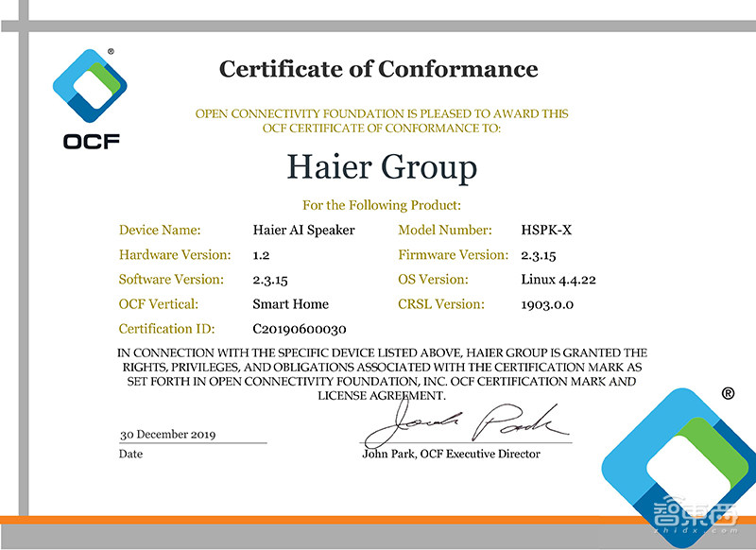Select the certification ID C20190600030
Image resolution: width=756 pixels, height=550 pixels.
[301, 329]
